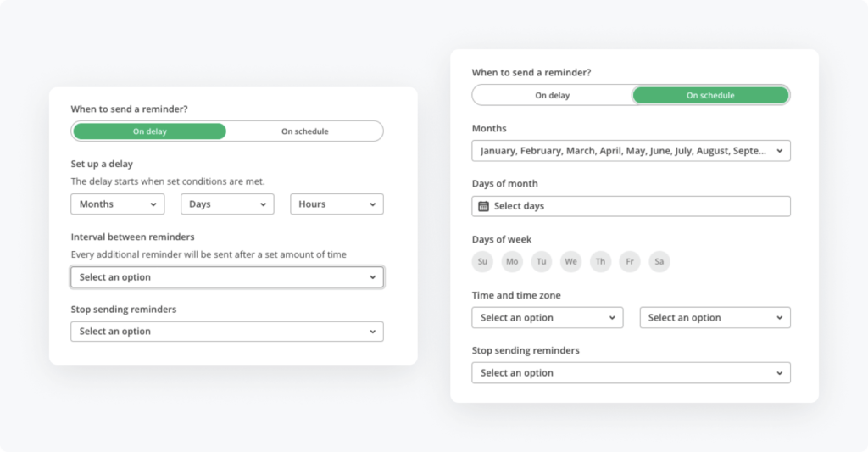Select Thursday (Th) day circle
The height and width of the screenshot is (452, 868).
tap(600, 262)
